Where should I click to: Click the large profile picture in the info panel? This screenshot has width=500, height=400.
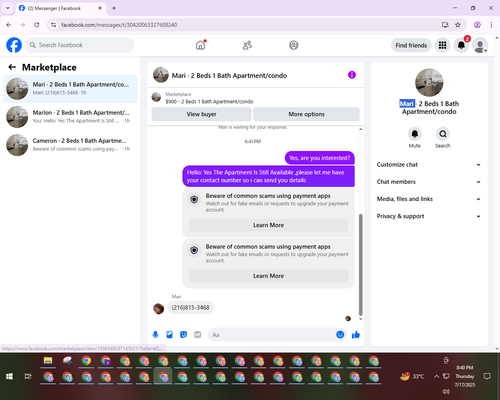429,83
